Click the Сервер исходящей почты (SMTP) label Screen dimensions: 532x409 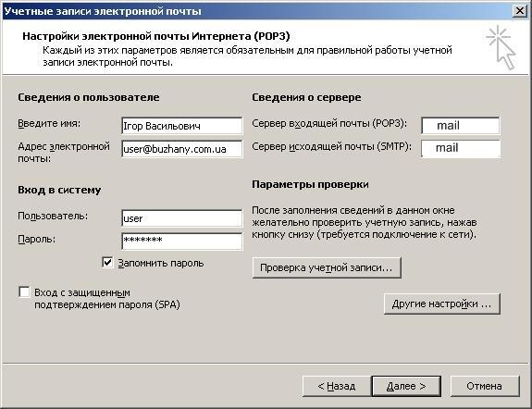(x=331, y=146)
